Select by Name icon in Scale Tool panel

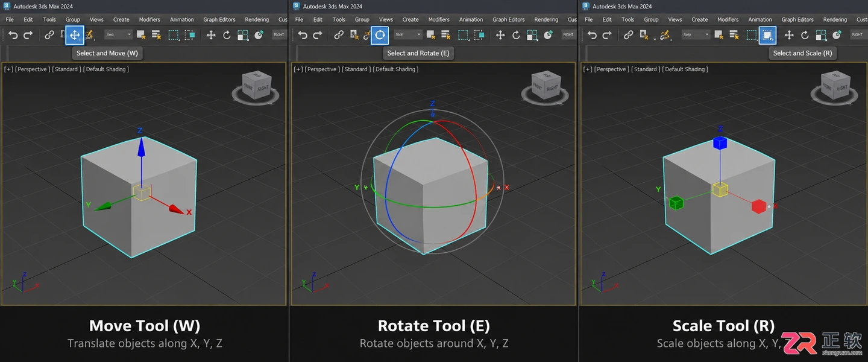pos(734,35)
